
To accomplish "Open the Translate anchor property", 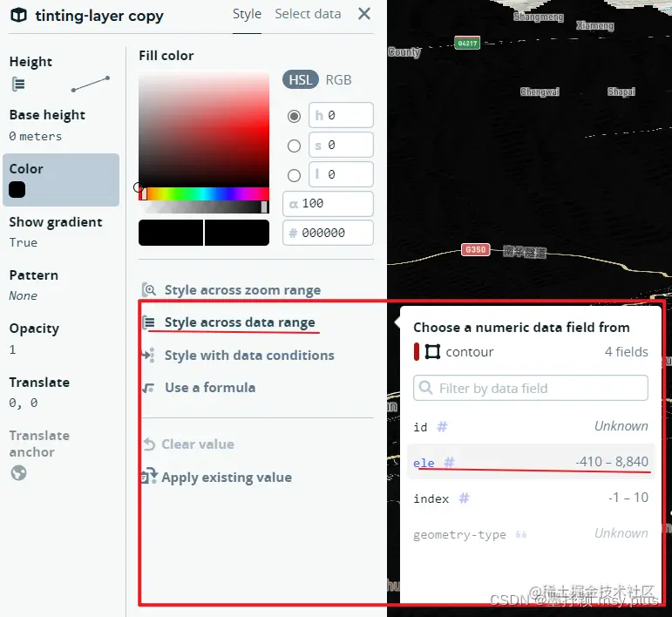I will tap(60, 454).
